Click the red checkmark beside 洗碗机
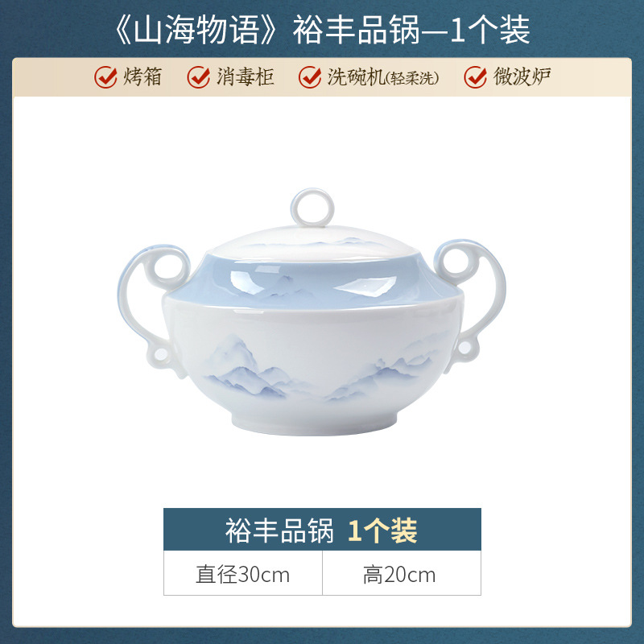The height and width of the screenshot is (644, 644). (310, 76)
